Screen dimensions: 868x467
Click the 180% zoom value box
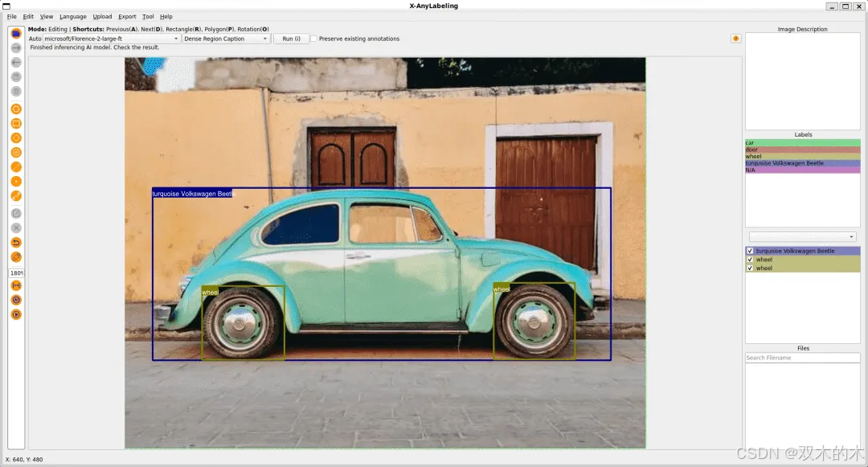point(17,272)
